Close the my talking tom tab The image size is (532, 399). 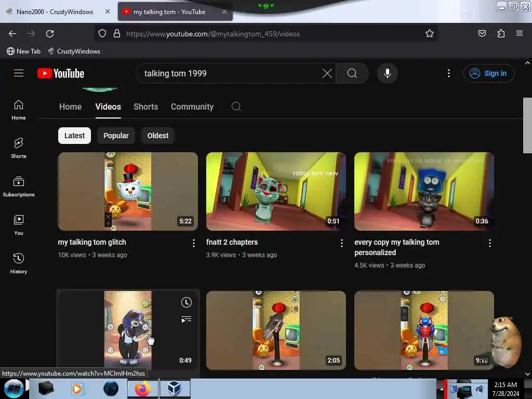[x=224, y=11]
